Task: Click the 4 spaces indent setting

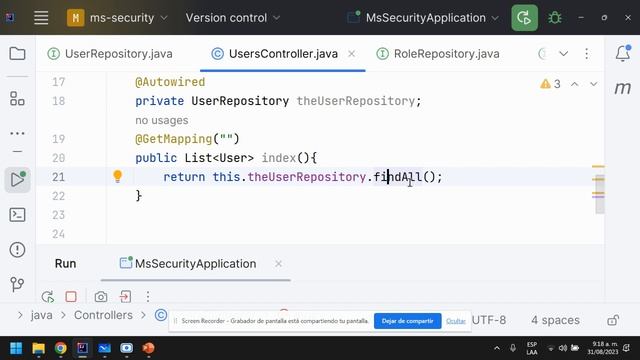Action: point(555,320)
